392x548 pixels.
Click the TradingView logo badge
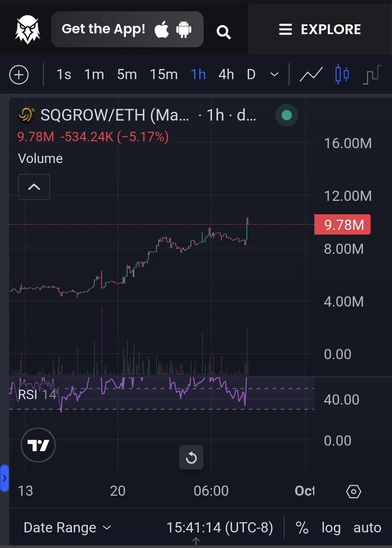tap(38, 445)
